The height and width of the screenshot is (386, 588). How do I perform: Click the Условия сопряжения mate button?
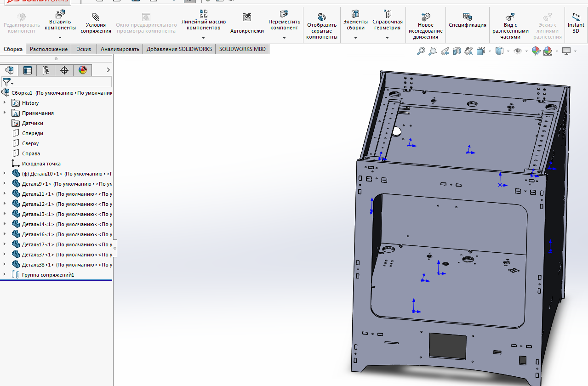pos(96,23)
